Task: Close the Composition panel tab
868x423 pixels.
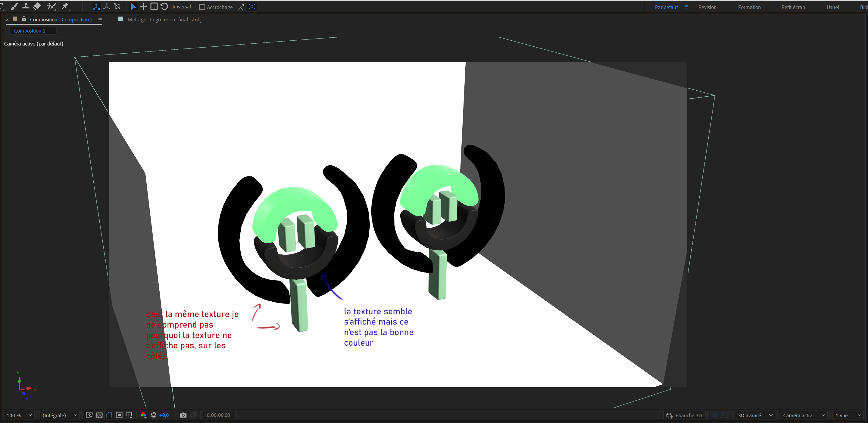Action: tap(7, 20)
